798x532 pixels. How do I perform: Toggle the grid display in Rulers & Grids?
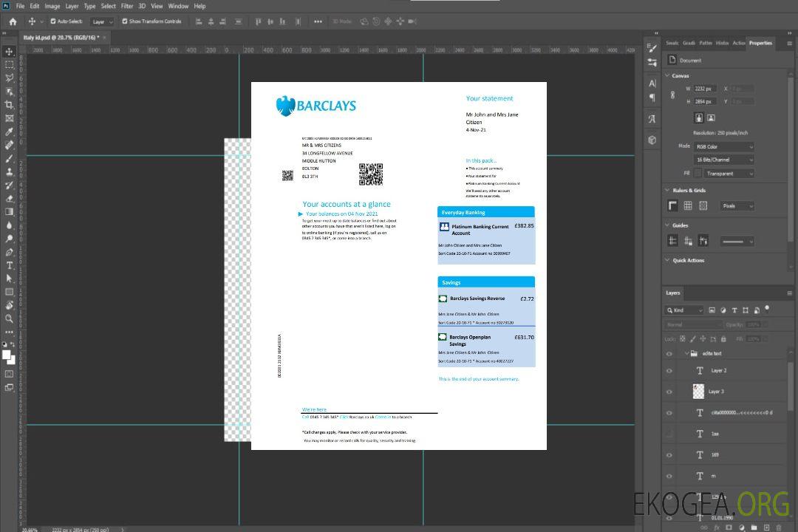tap(688, 205)
